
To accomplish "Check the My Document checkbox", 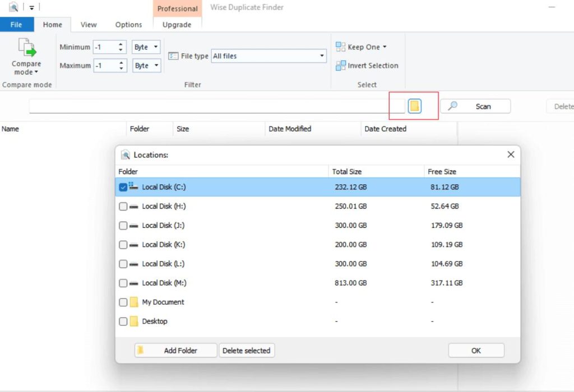I will pyautogui.click(x=123, y=302).
